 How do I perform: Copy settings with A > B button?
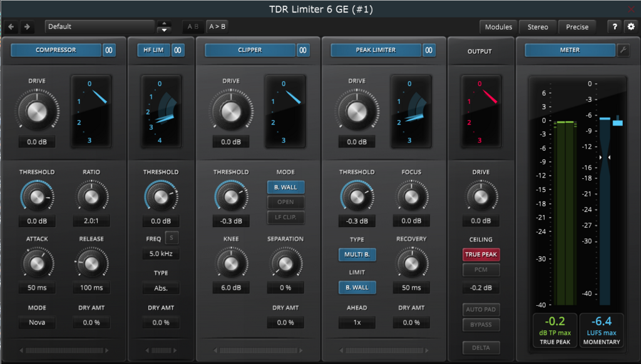point(217,26)
